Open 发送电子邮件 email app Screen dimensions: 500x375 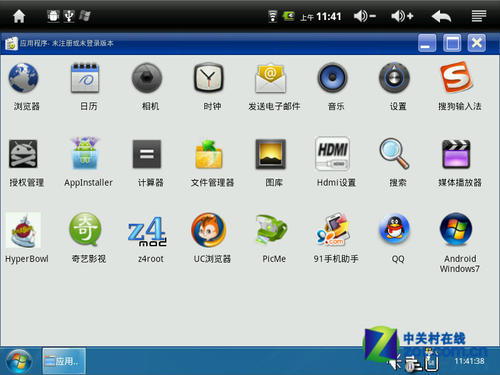(271, 78)
